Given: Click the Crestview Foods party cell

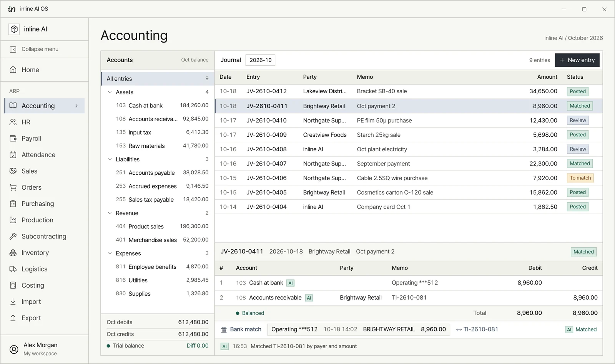Looking at the screenshot, I should [325, 135].
